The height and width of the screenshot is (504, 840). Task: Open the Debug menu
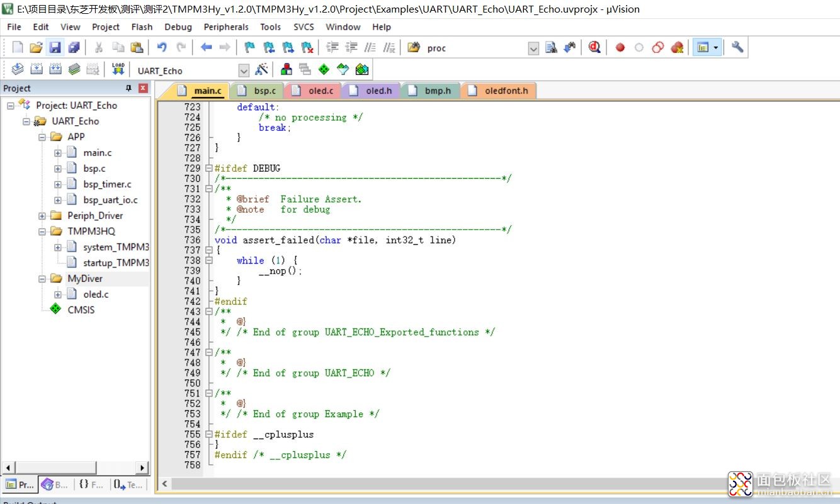pyautogui.click(x=178, y=27)
